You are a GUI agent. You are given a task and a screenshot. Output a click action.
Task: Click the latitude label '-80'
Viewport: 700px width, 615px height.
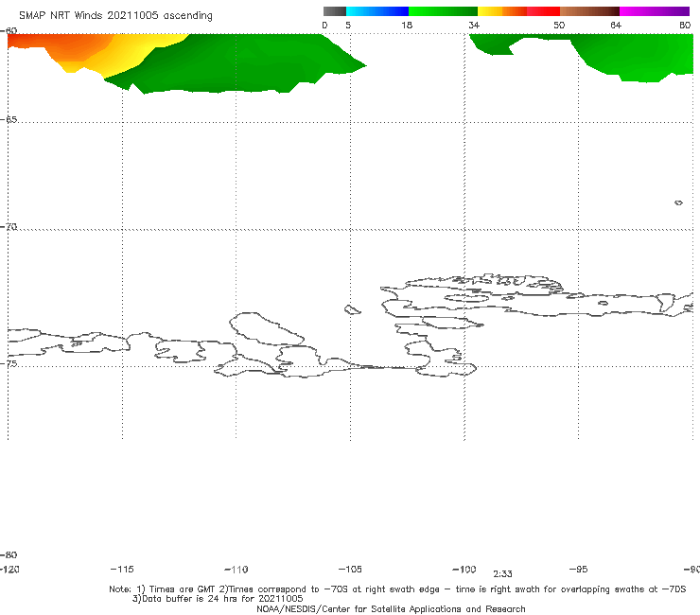coord(9,554)
